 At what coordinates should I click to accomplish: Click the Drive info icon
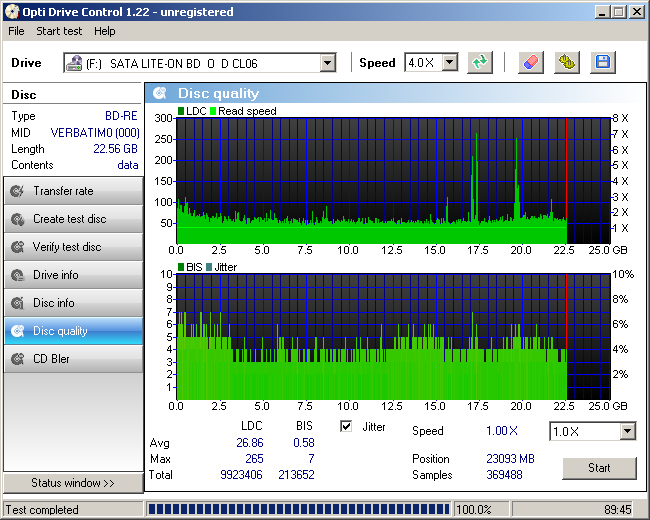pyautogui.click(x=17, y=275)
